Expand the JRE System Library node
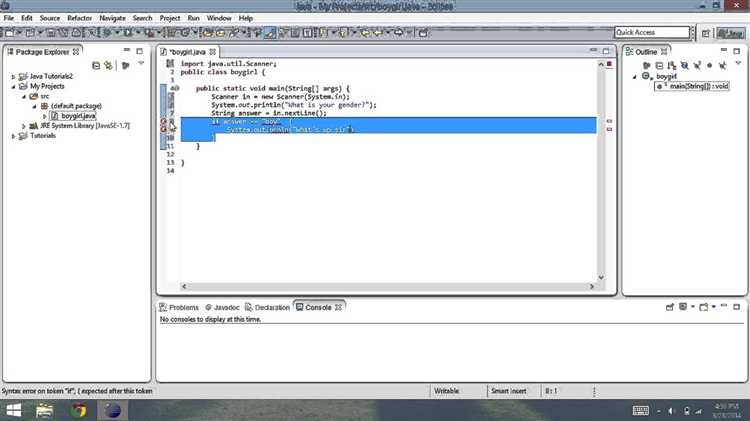The height and width of the screenshot is (421, 750). point(23,126)
